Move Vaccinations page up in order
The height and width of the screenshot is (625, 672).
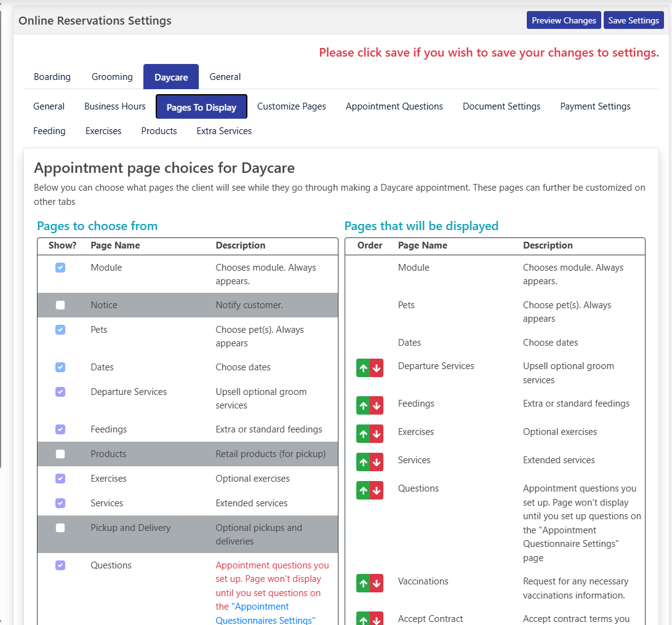coord(363,583)
